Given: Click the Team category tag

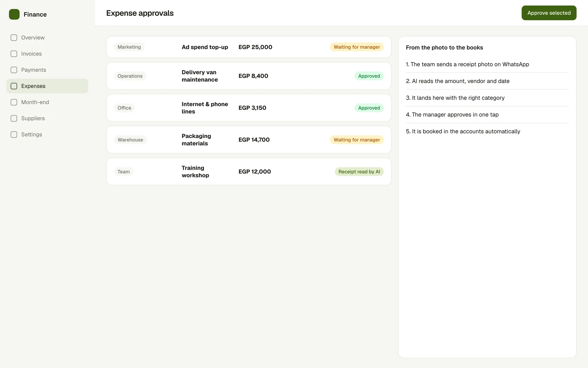Looking at the screenshot, I should (x=123, y=172).
